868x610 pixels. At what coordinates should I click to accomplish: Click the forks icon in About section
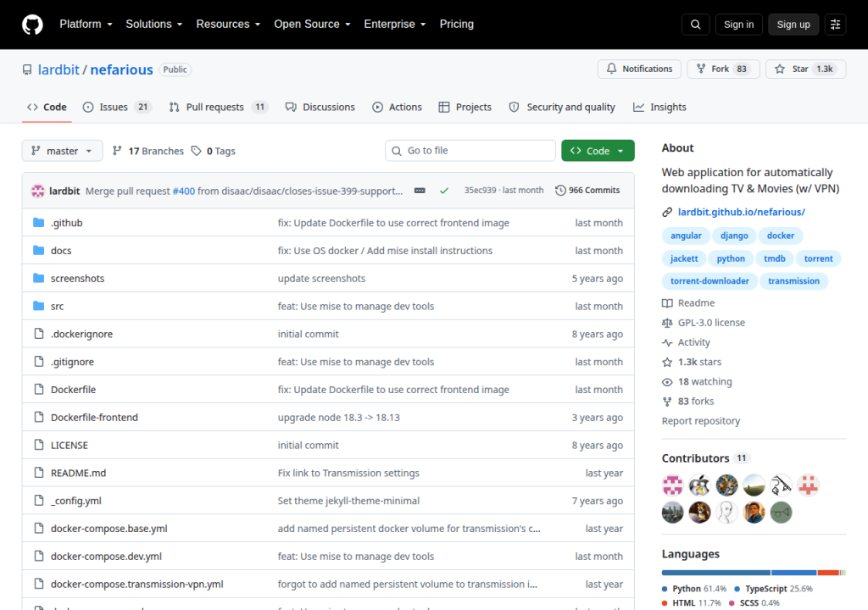667,402
